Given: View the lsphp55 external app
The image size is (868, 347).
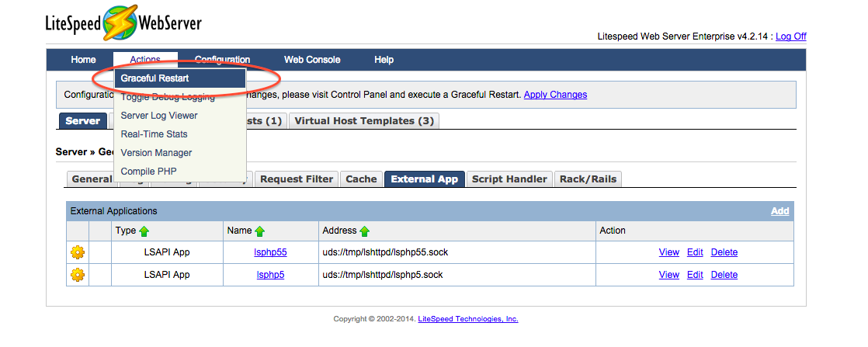Looking at the screenshot, I should (668, 252).
